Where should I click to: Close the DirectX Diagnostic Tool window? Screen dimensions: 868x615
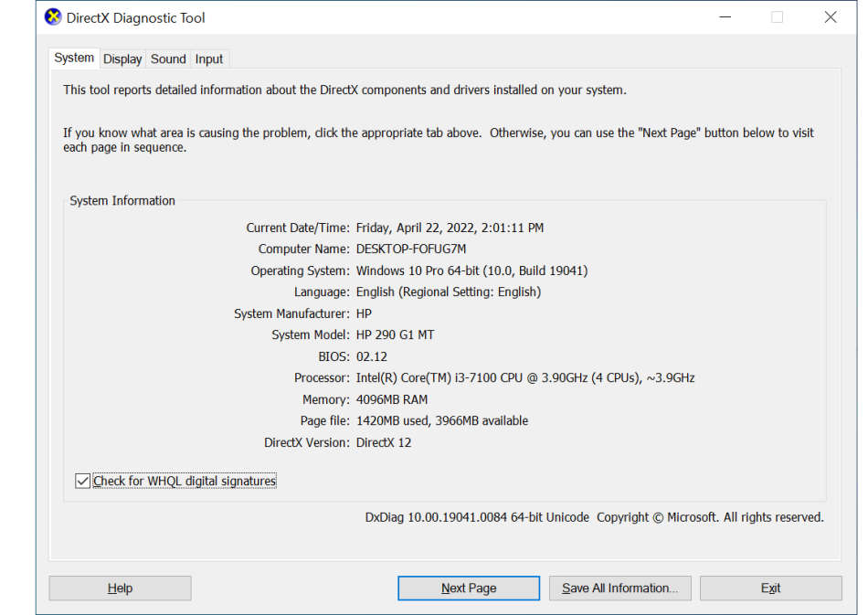point(830,17)
